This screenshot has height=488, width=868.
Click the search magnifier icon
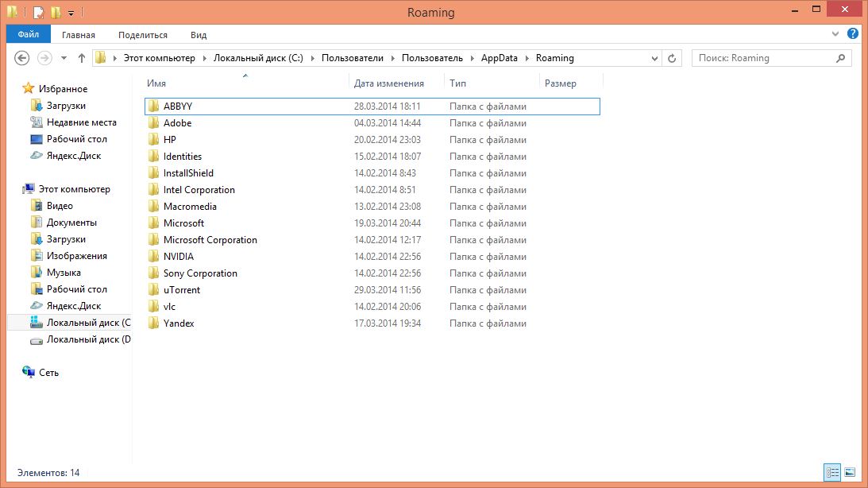(841, 58)
